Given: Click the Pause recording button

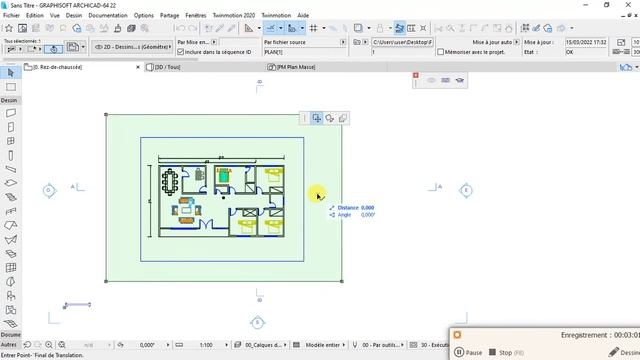Looking at the screenshot, I should (468, 352).
